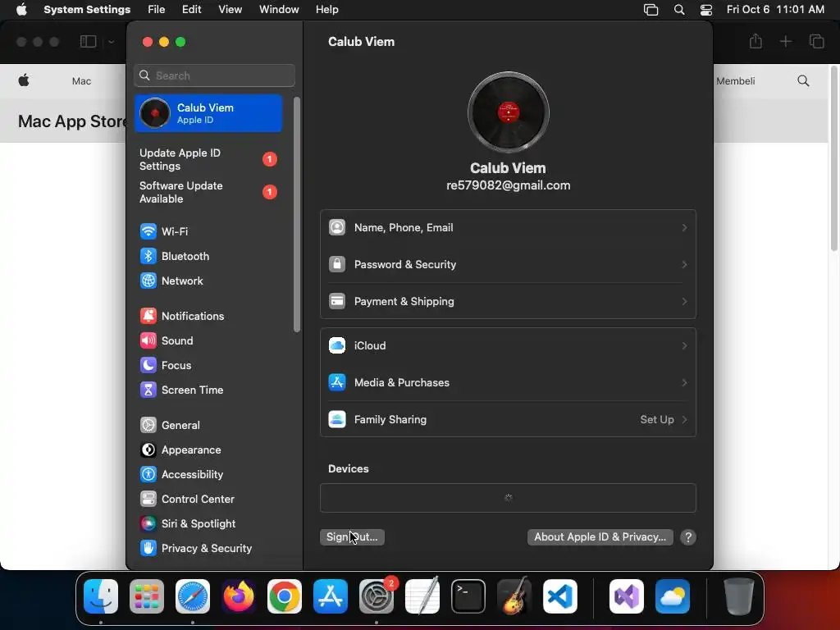840x630 pixels.
Task: Open Software Update Available notice
Action: 208,192
